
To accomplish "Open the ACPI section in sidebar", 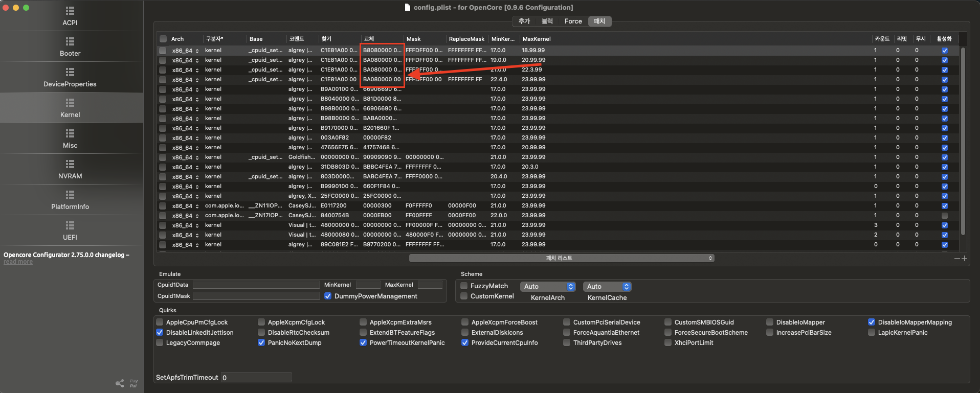I will [x=70, y=16].
